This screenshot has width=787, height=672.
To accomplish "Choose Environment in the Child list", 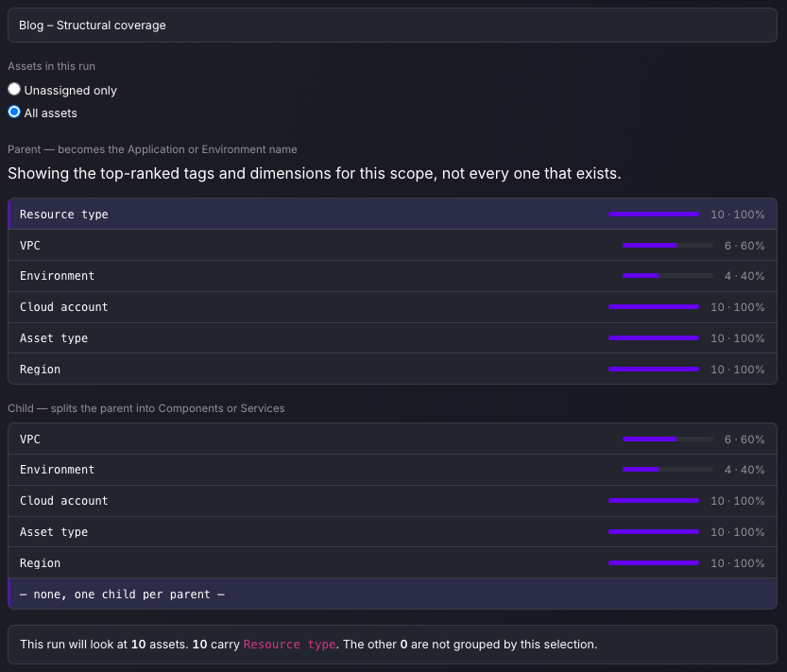I will pos(392,470).
